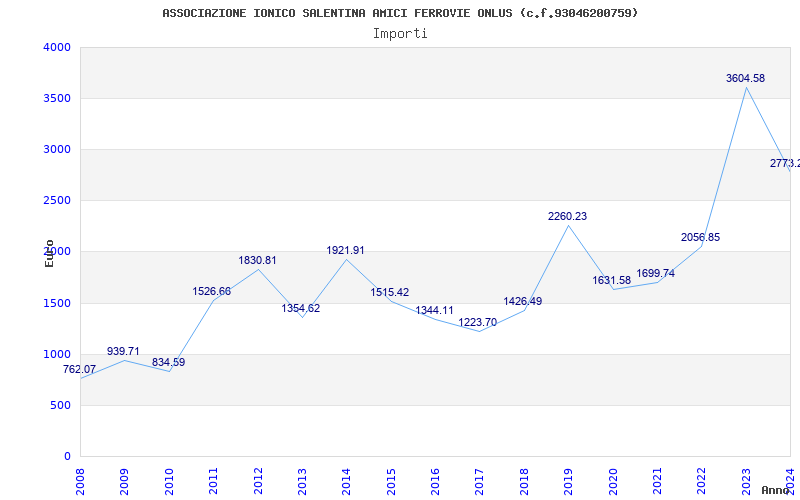Viewport: 800px width, 500px height.
Task: Select the 2260.23 peak label
Action: (567, 217)
